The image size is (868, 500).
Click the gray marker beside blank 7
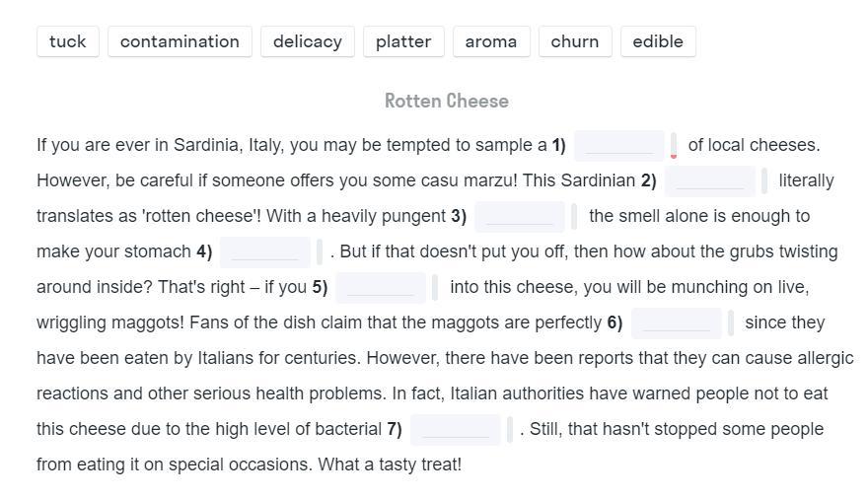510,430
